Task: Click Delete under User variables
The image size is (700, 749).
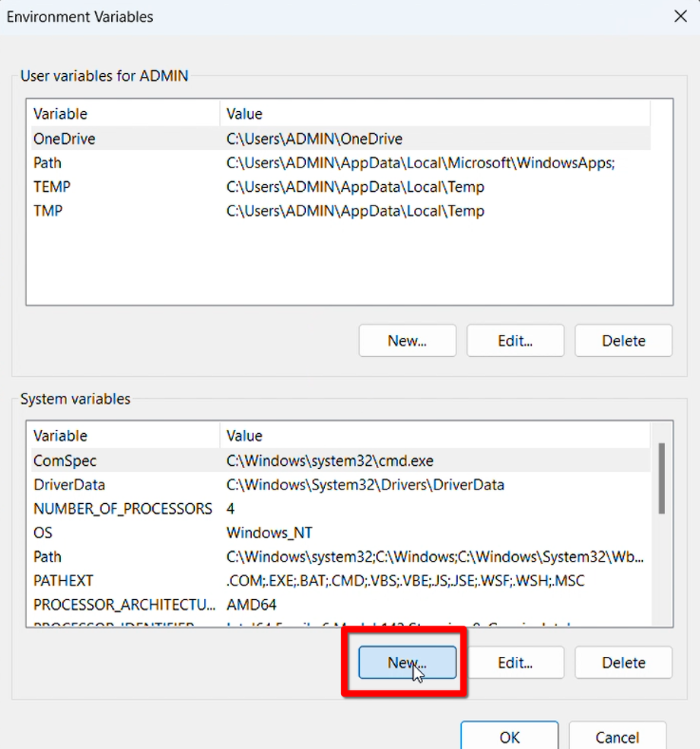Action: coord(623,341)
